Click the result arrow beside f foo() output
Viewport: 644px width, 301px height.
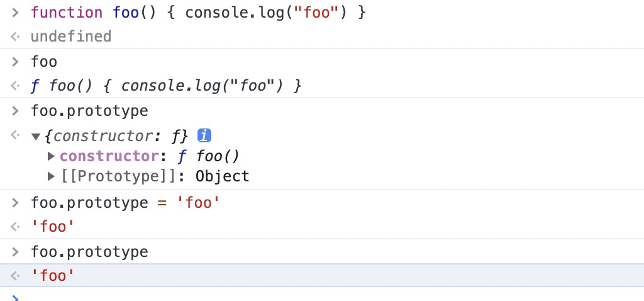pyautogui.click(x=15, y=86)
